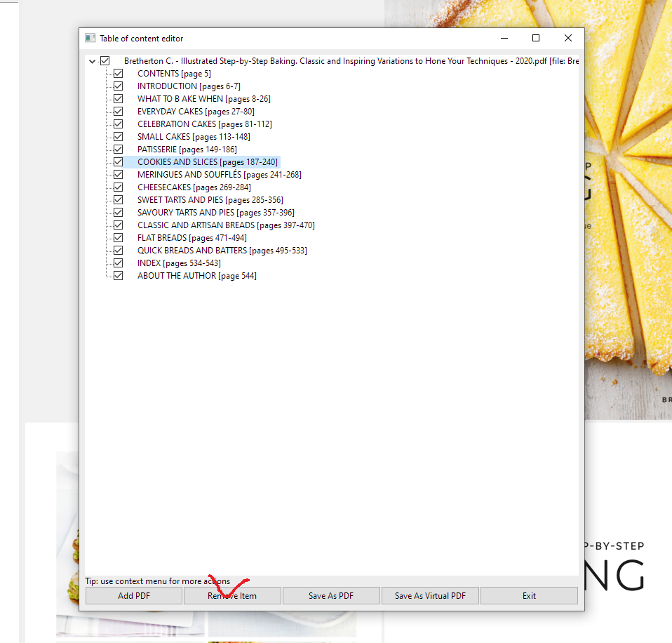Select the CHEESECAKES entry
The width and height of the screenshot is (672, 643).
[175, 187]
